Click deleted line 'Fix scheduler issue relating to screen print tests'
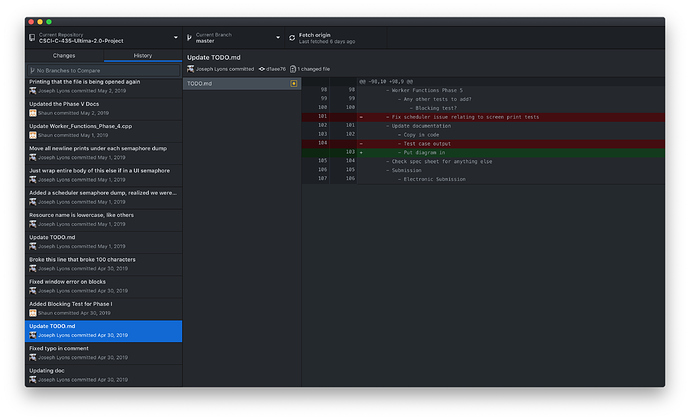The height and width of the screenshot is (420, 690). point(483,117)
